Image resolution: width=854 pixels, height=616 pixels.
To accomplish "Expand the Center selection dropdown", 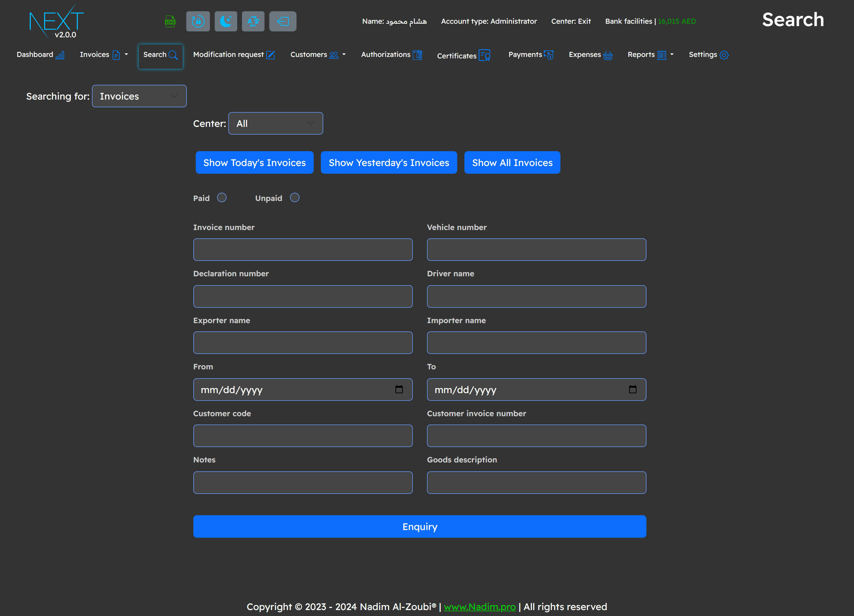I will coord(275,123).
